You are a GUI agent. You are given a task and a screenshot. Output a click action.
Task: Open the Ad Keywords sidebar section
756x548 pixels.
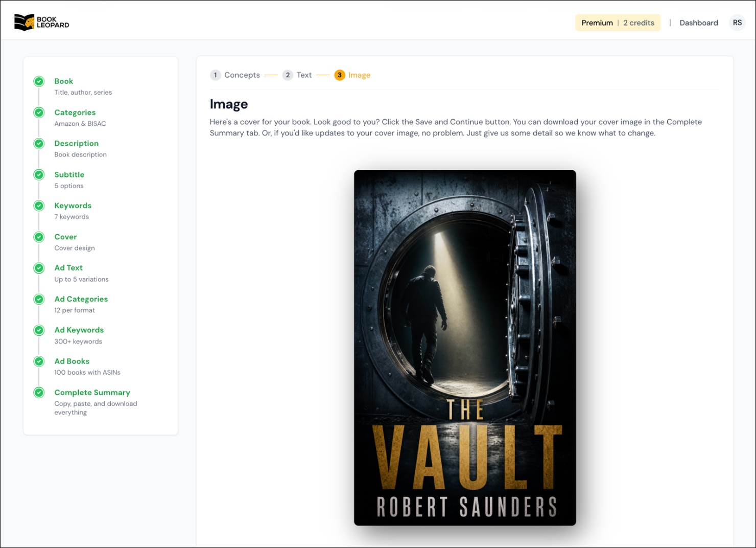[x=79, y=330]
